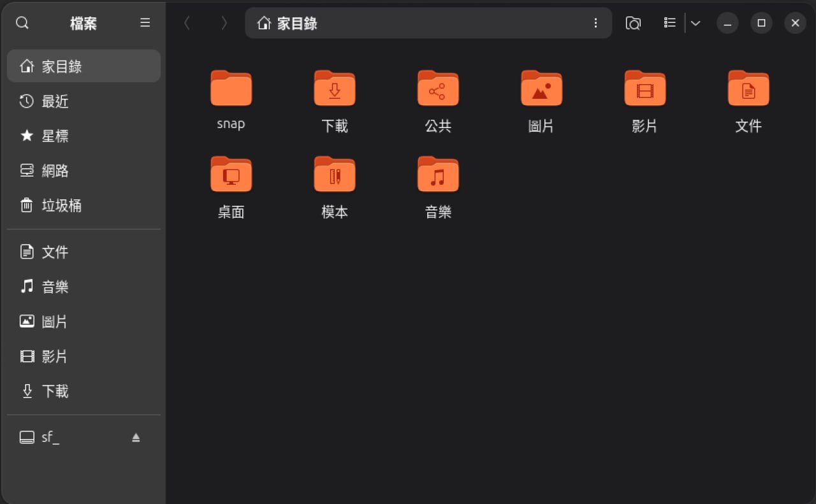Expand the view options dropdown arrow
This screenshot has height=504, width=816.
(x=696, y=23)
